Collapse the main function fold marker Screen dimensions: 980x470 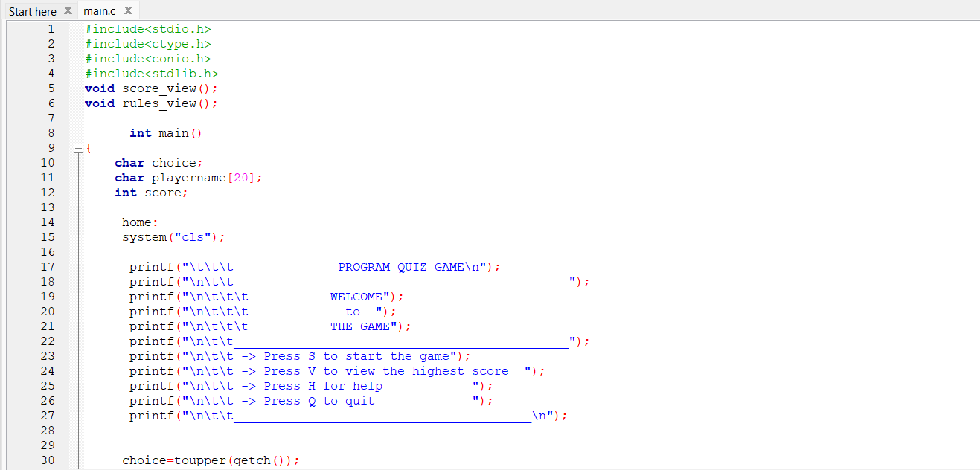(x=77, y=149)
